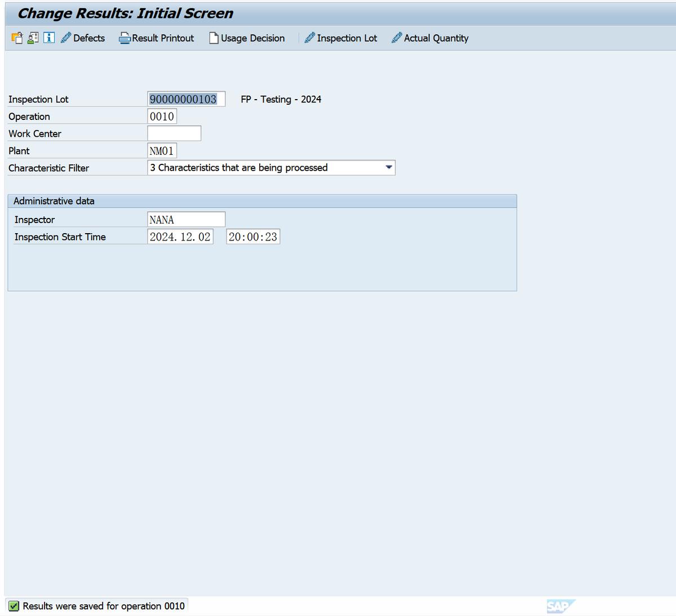
Task: Click the green checkmark status icon
Action: [14, 606]
